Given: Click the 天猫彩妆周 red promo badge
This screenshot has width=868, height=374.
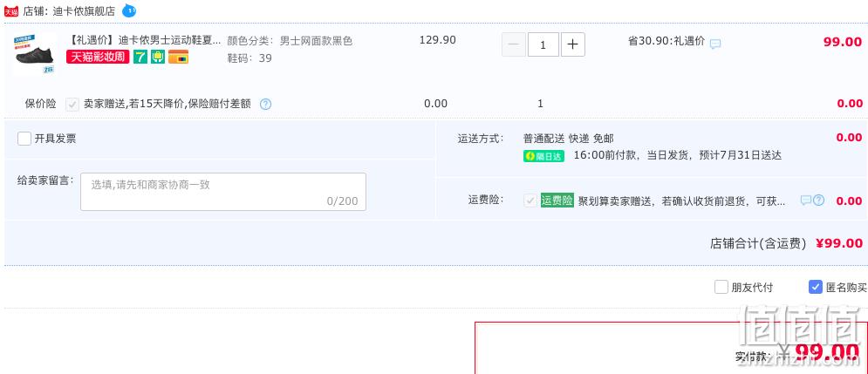Looking at the screenshot, I should 98,57.
